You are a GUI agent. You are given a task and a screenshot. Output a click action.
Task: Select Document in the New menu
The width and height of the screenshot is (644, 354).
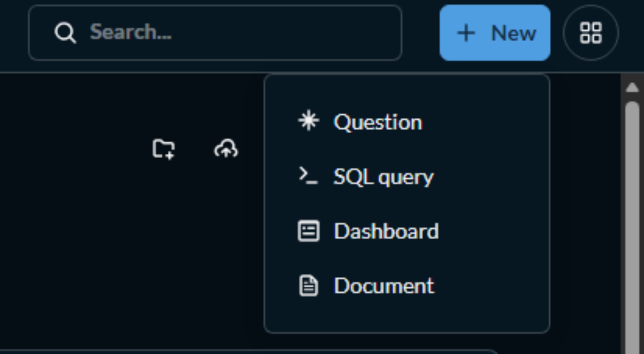point(384,286)
